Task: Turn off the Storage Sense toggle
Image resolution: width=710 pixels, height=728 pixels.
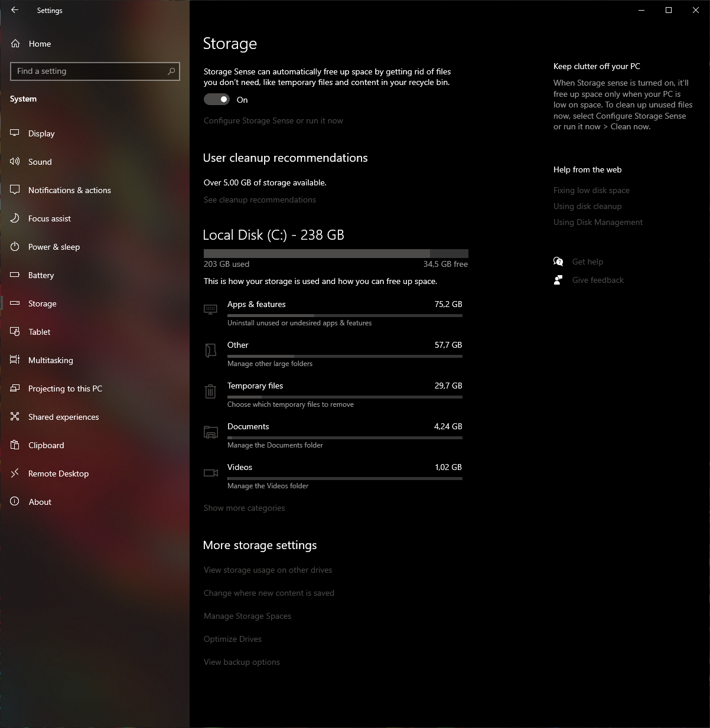Action: pyautogui.click(x=217, y=100)
